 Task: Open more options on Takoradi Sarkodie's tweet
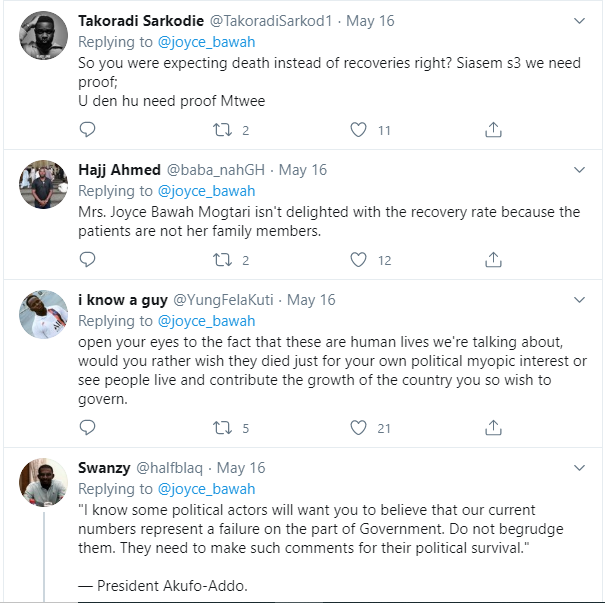(579, 21)
